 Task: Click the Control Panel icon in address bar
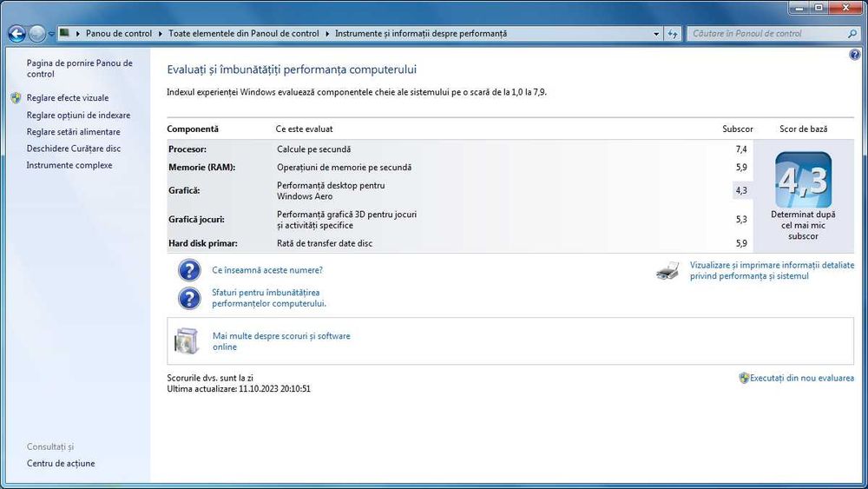click(x=64, y=33)
